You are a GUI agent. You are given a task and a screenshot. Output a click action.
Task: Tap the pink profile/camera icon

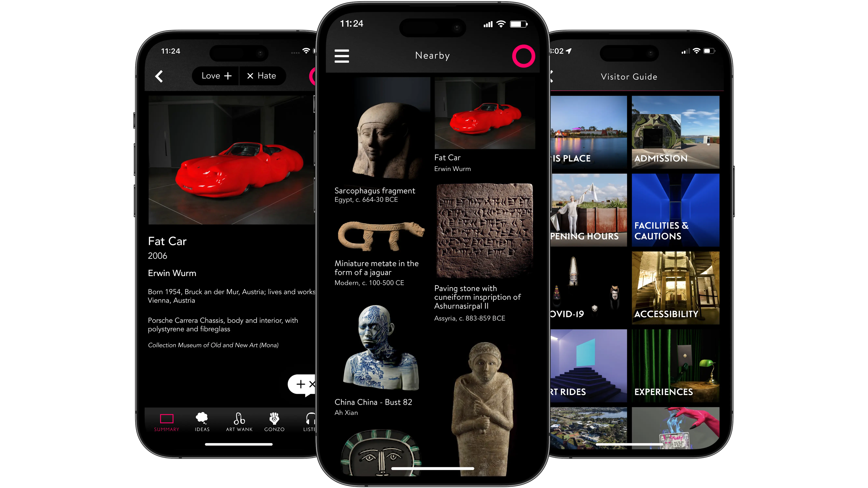(524, 55)
